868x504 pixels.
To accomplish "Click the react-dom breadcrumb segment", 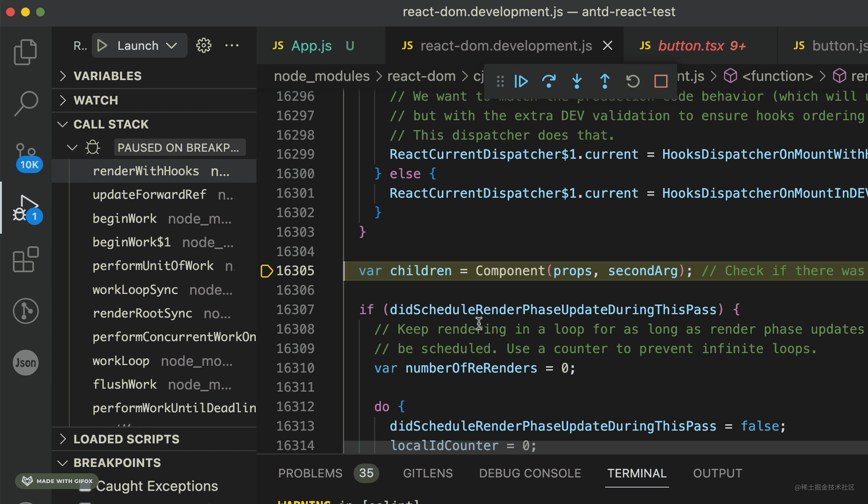I will pyautogui.click(x=421, y=76).
